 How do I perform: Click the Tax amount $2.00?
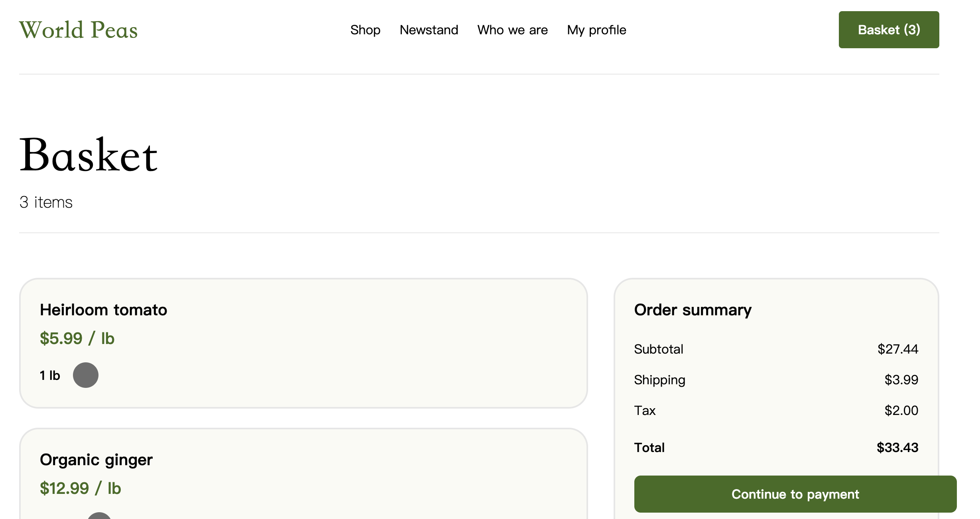(901, 410)
